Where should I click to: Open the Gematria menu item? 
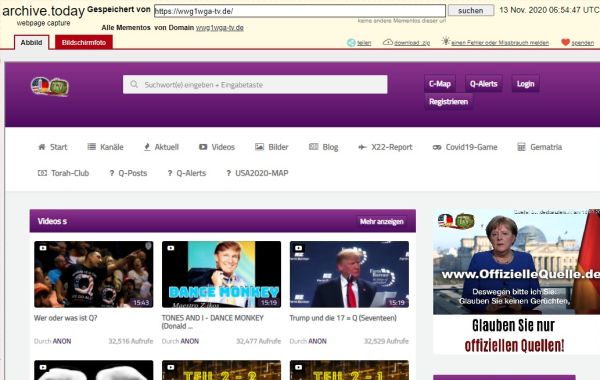pyautogui.click(x=540, y=147)
